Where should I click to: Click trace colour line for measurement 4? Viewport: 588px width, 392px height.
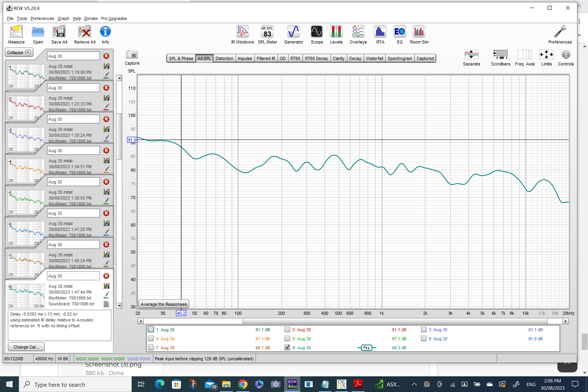coord(106,170)
